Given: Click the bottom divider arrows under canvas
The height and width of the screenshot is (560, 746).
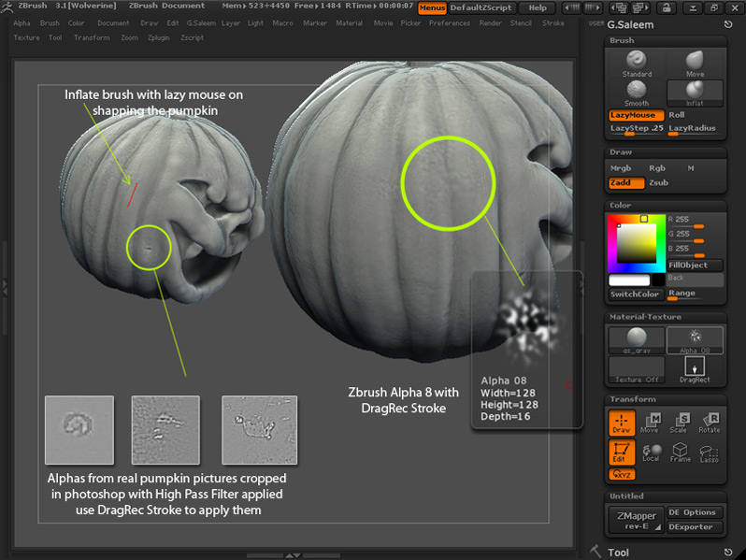Looking at the screenshot, I should [293, 555].
